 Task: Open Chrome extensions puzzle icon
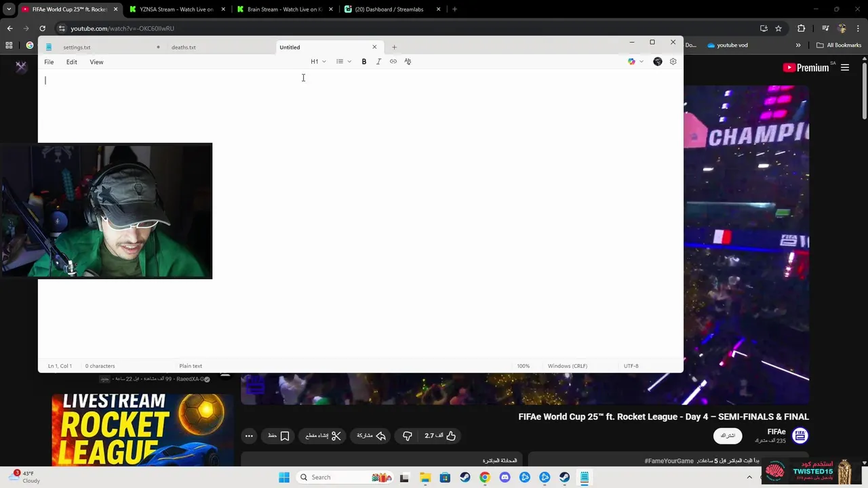tap(802, 28)
